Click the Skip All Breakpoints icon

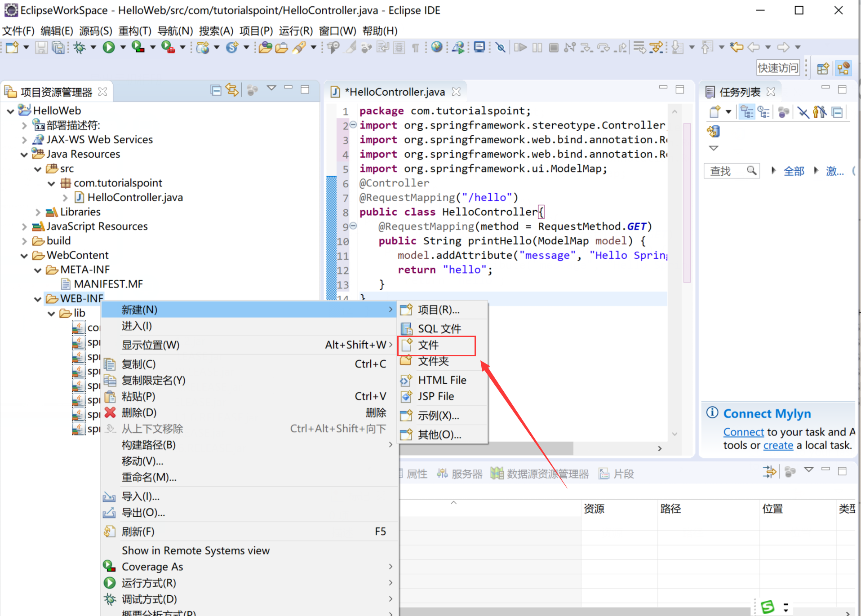pyautogui.click(x=500, y=47)
